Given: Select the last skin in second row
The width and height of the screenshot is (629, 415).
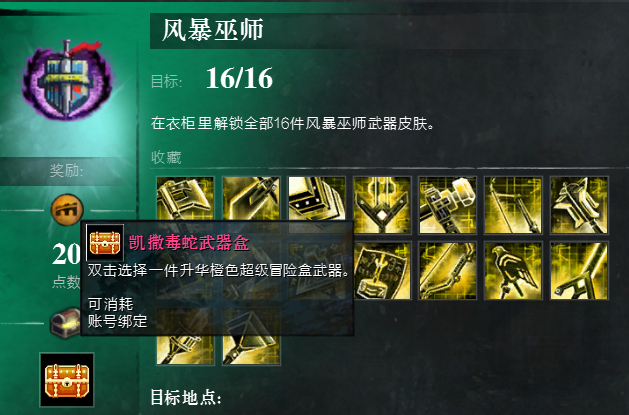Looking at the screenshot, I should tap(579, 271).
